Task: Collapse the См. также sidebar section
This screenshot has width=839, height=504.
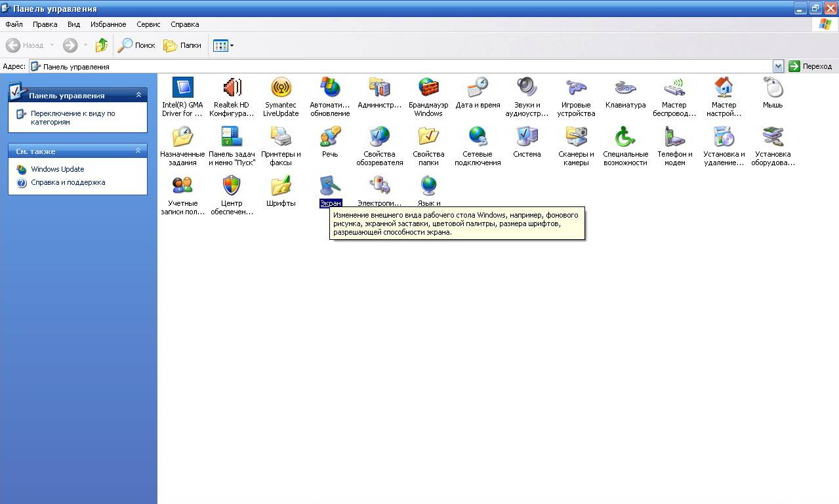Action: (138, 151)
